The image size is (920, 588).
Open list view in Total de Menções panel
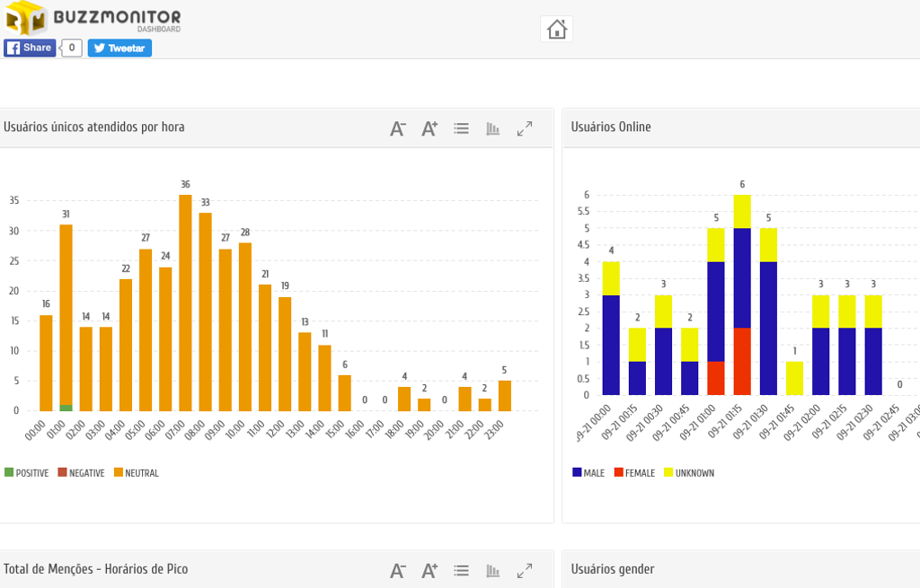tap(461, 570)
